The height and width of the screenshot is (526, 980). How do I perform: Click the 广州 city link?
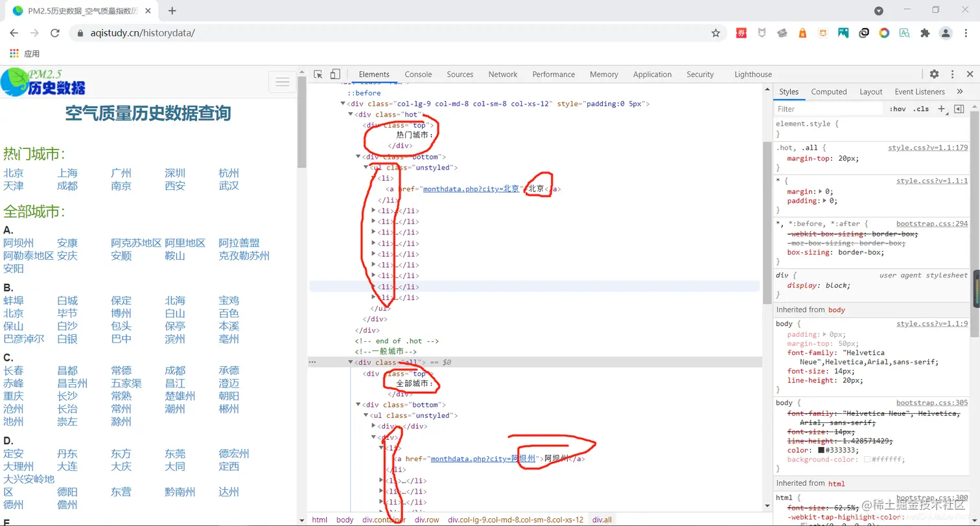tap(121, 173)
